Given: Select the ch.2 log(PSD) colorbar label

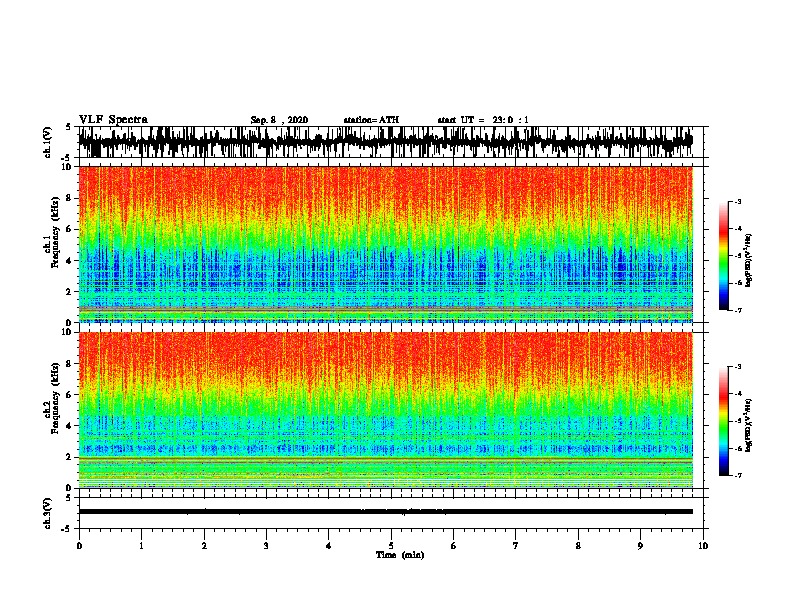Looking at the screenshot, I should pos(748,425).
